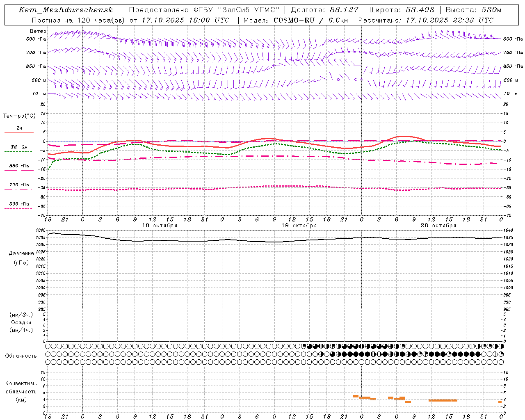This screenshot has width=525, height=420.
Task: Click the ФГБУ "ЗапСиб УГМС" provider text
Action: coord(236,10)
